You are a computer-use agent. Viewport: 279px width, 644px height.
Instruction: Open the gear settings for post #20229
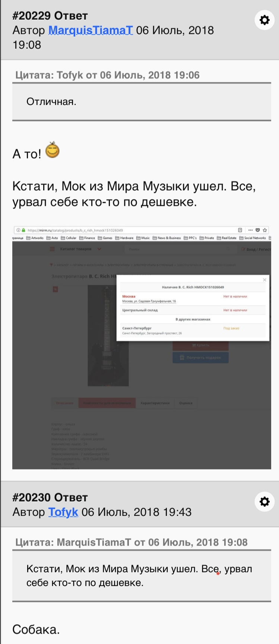[264, 20]
